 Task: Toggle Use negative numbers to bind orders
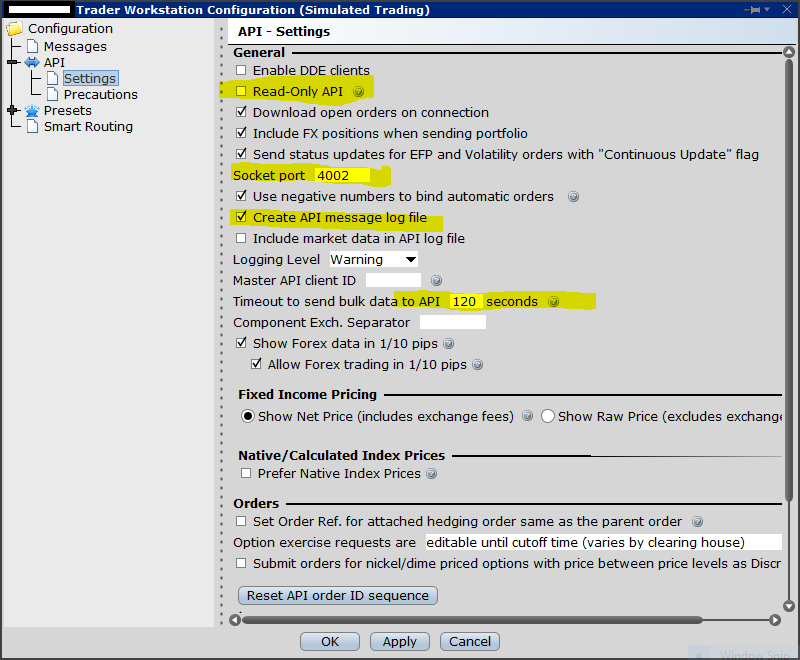pos(241,196)
